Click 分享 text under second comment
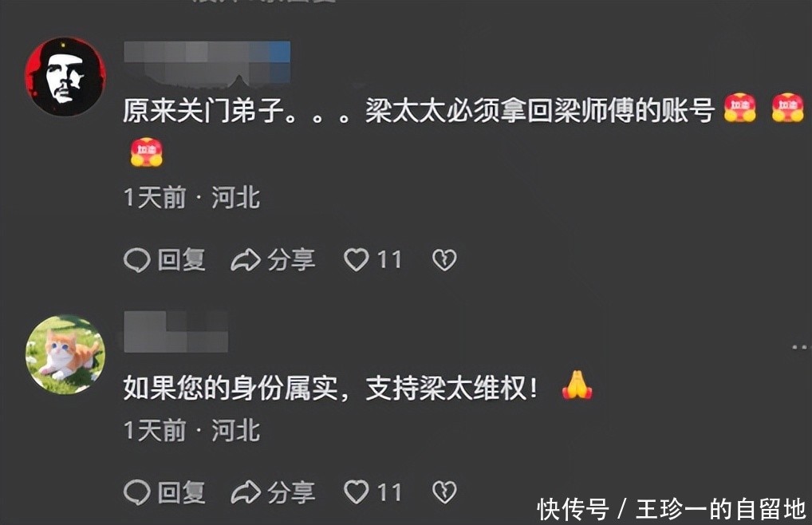Screen dimensions: 812x525 click(x=291, y=492)
